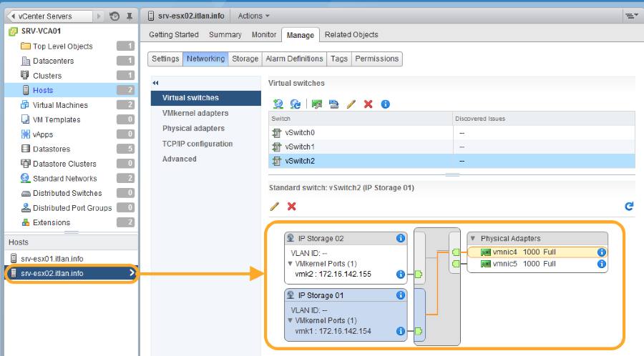The height and width of the screenshot is (356, 644).
Task: Collapse the Physical Adapters list
Action: [472, 239]
